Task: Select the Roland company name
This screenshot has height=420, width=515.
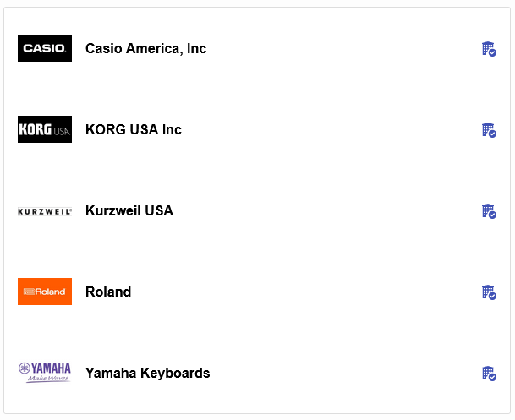Action: tap(108, 292)
